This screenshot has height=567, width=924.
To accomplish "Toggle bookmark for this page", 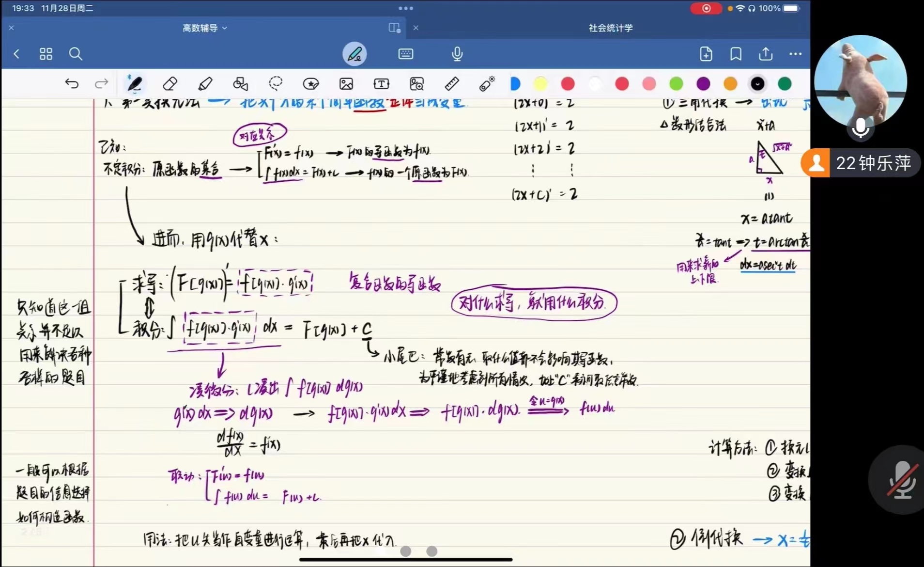I will (736, 54).
